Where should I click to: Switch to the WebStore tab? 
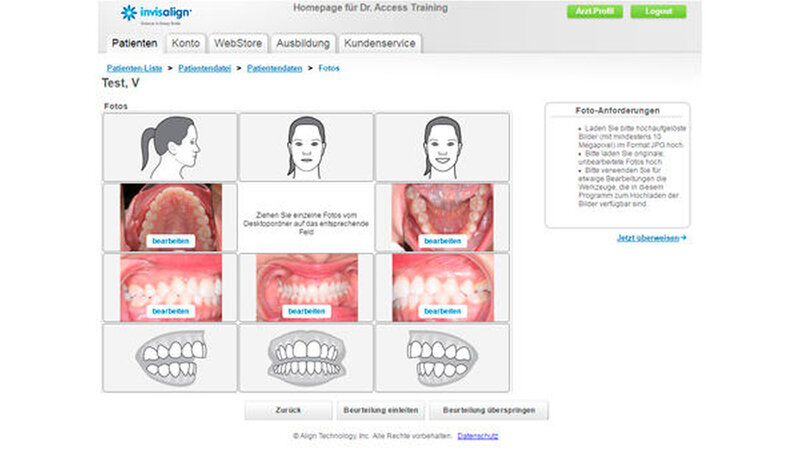(x=238, y=43)
